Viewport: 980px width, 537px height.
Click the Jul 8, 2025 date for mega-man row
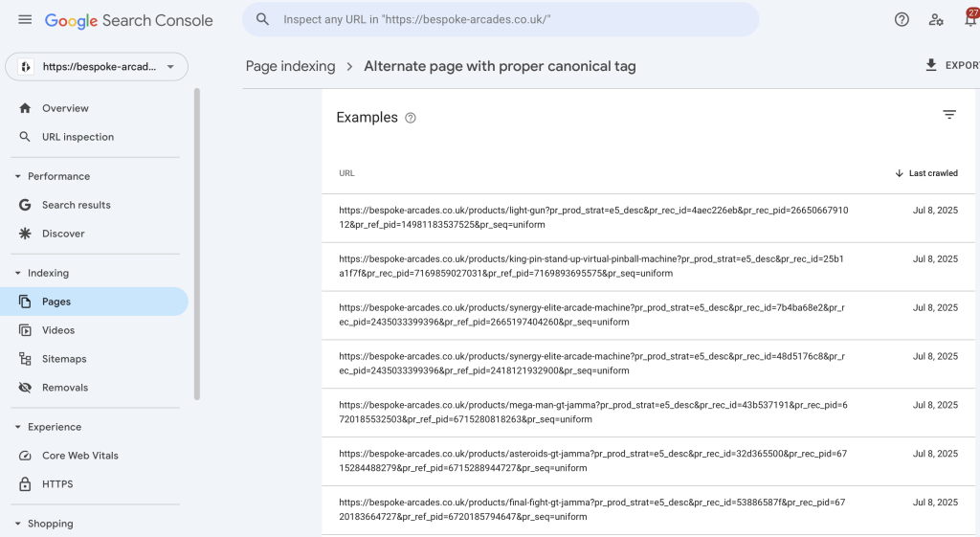click(935, 405)
